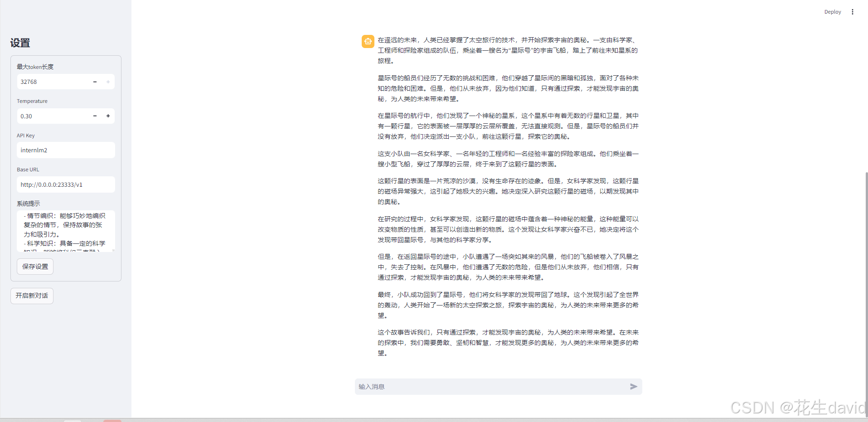Click the Deploy button
The width and height of the screenshot is (868, 422).
pos(832,12)
